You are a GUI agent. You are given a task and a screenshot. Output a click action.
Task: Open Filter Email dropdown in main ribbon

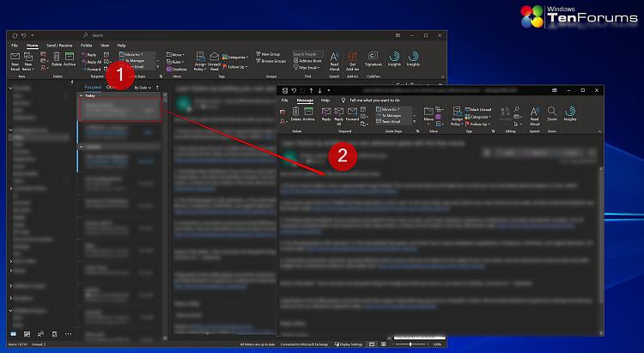tap(307, 68)
